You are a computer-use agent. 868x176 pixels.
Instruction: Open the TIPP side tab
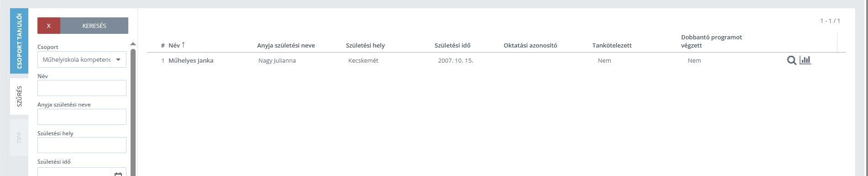[x=19, y=138]
